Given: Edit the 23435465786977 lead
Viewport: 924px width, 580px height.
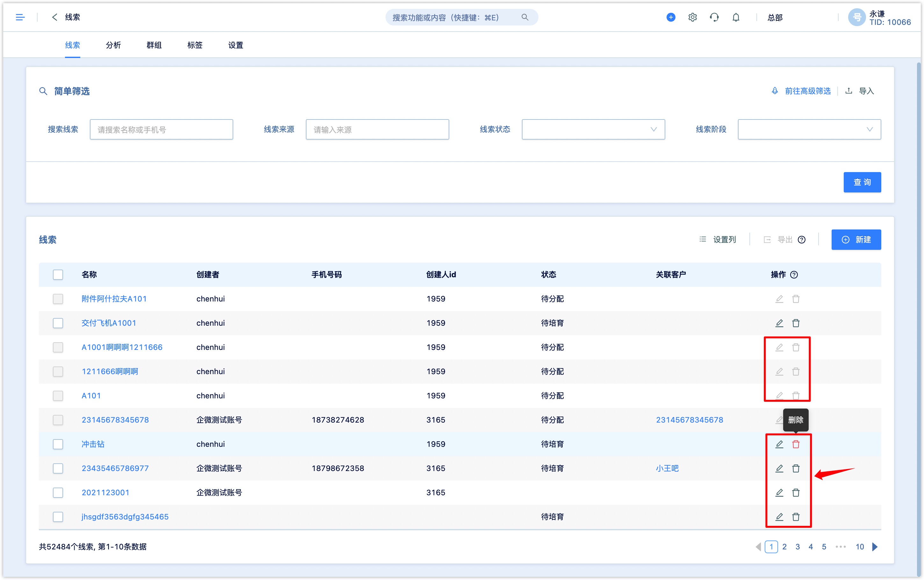Looking at the screenshot, I should [779, 468].
